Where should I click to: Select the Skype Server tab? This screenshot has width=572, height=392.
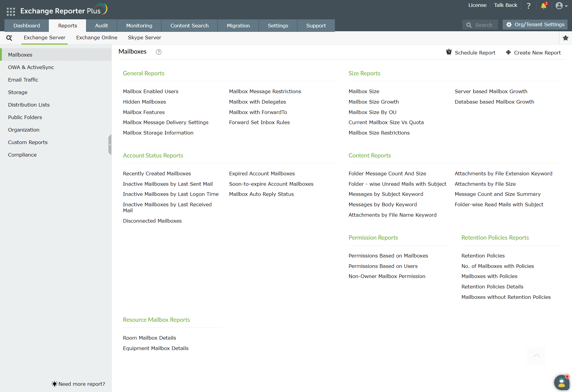pyautogui.click(x=145, y=38)
